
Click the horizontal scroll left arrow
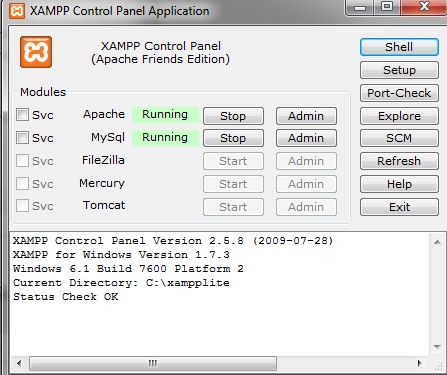19,363
